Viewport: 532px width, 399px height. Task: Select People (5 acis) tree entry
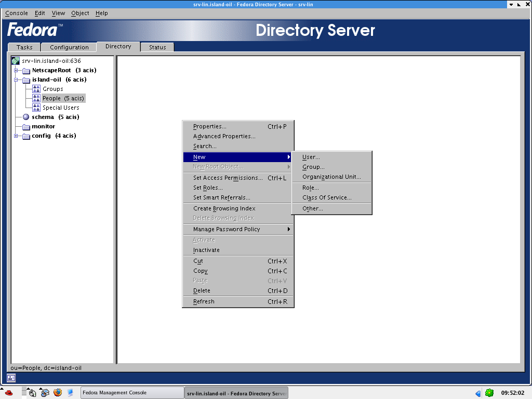click(63, 98)
